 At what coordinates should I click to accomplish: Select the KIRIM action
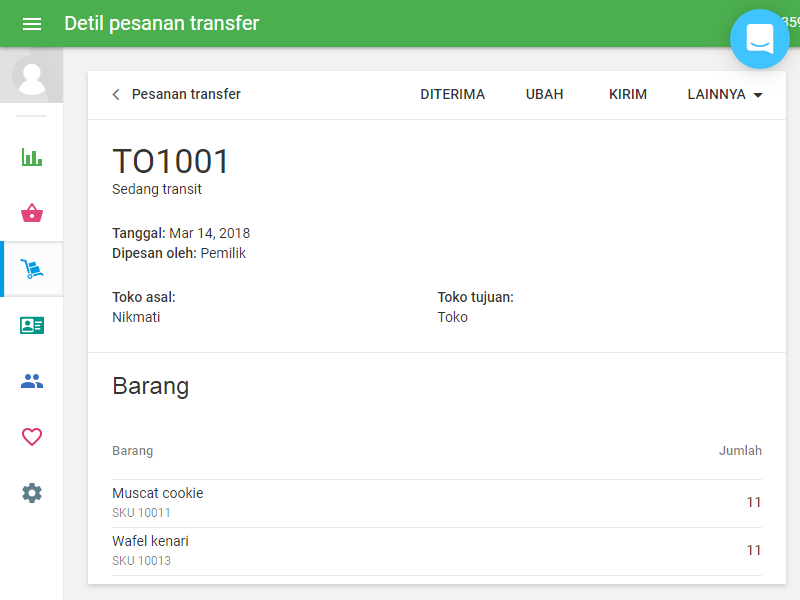[x=627, y=94]
